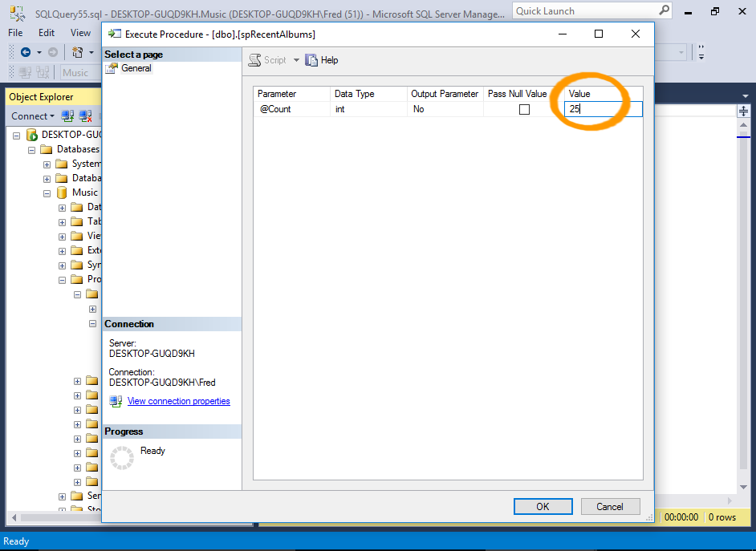Image resolution: width=756 pixels, height=551 pixels.
Task: Click the navigate Back arrow icon
Action: [26, 52]
